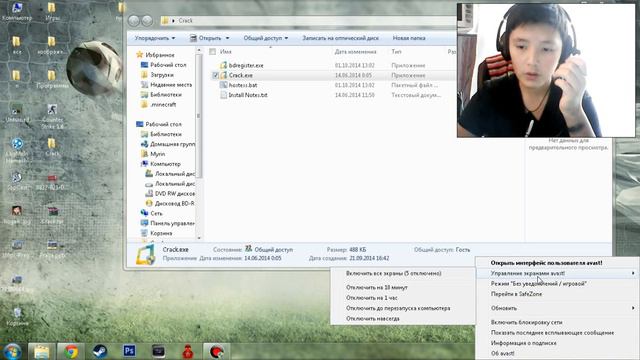Click the red bag icon in taskbar
640x360 pixels.
pyautogui.click(x=188, y=351)
